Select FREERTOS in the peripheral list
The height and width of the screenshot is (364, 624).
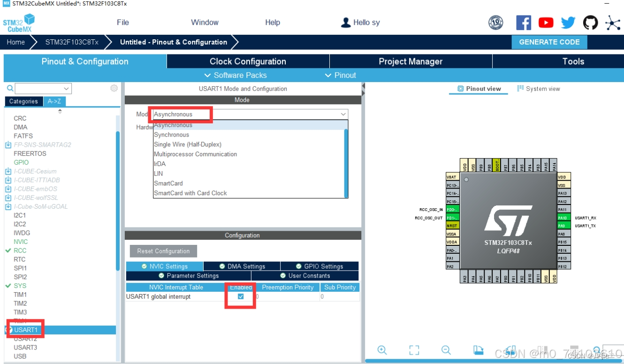pyautogui.click(x=30, y=153)
